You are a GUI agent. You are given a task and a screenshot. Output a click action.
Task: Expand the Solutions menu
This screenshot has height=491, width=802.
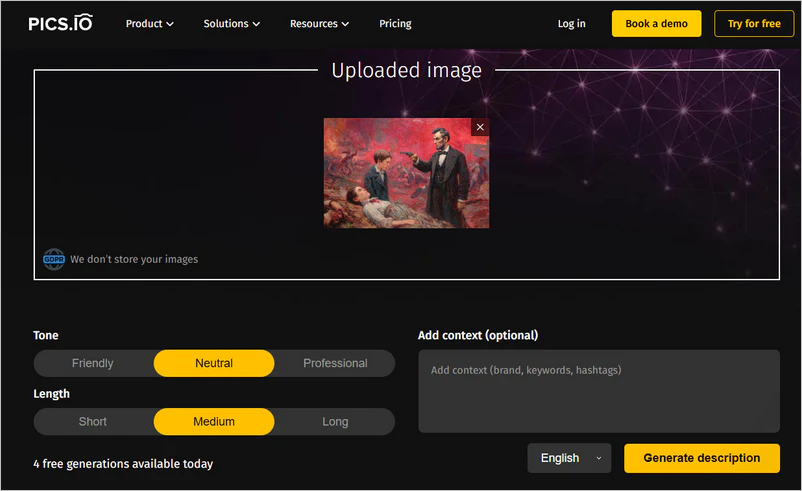pos(231,24)
